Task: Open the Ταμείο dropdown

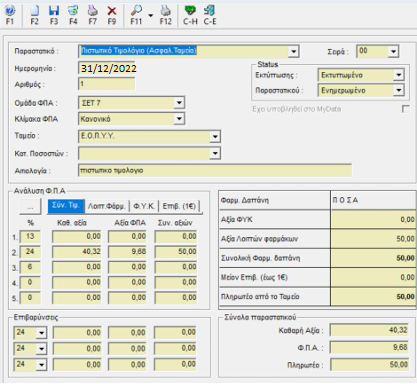Action: (x=215, y=136)
